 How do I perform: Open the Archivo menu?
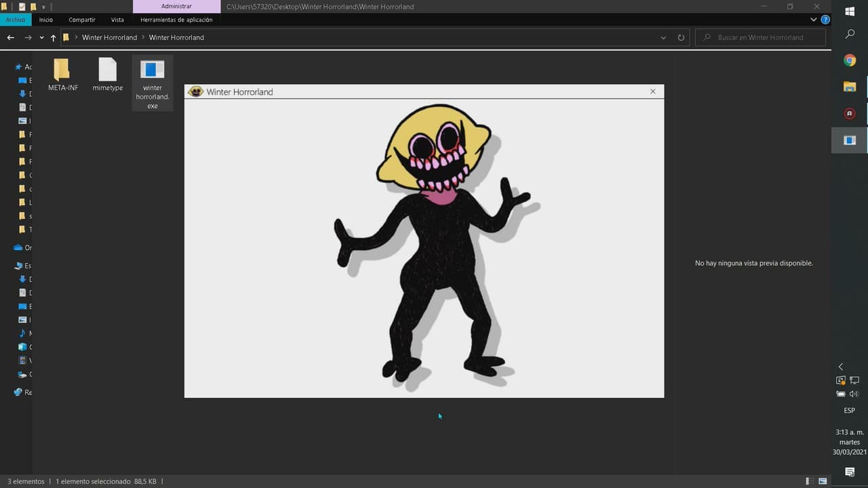(16, 20)
